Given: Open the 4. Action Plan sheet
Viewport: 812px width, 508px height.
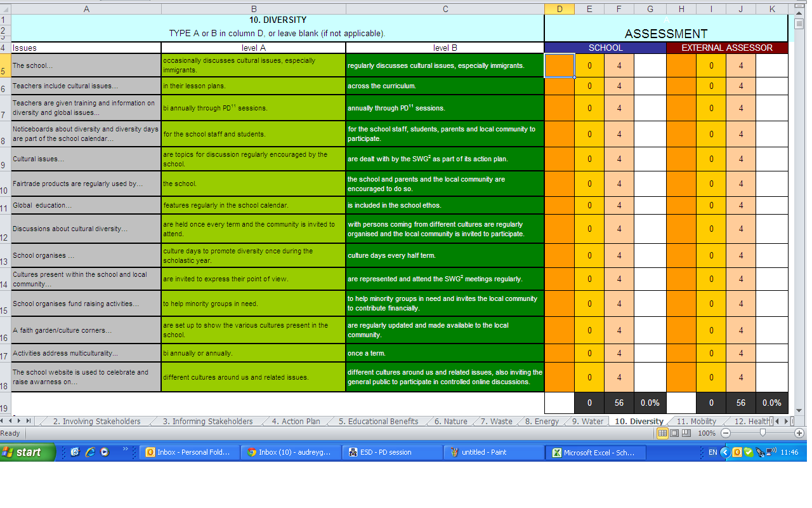Looking at the screenshot, I should [296, 421].
